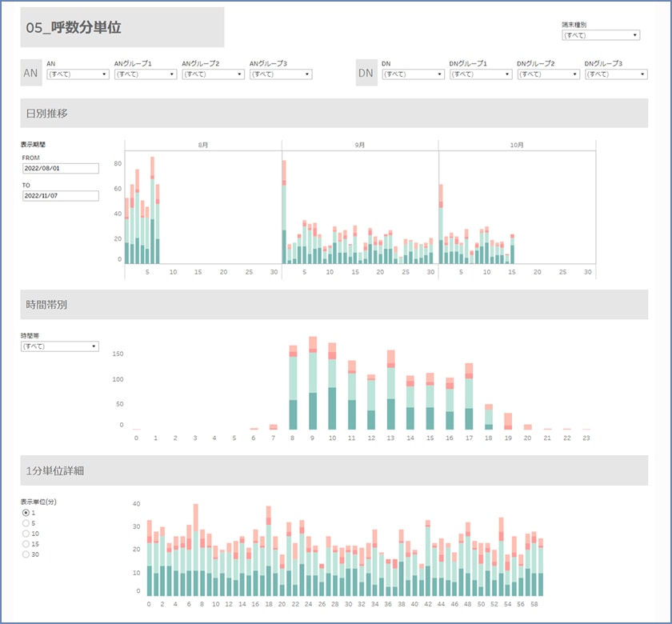Image resolution: width=672 pixels, height=624 pixels.
Task: Click the 表示期間 label
Action: click(x=33, y=145)
